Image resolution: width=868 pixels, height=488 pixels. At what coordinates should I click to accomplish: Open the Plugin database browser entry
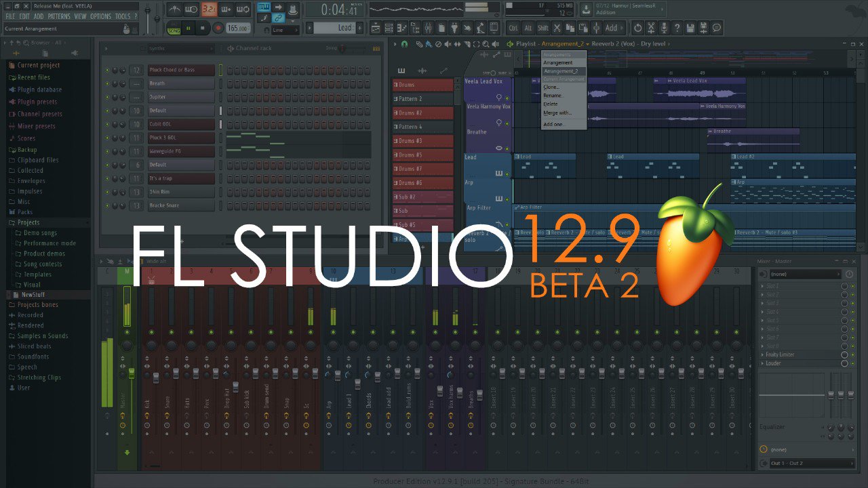(x=39, y=89)
